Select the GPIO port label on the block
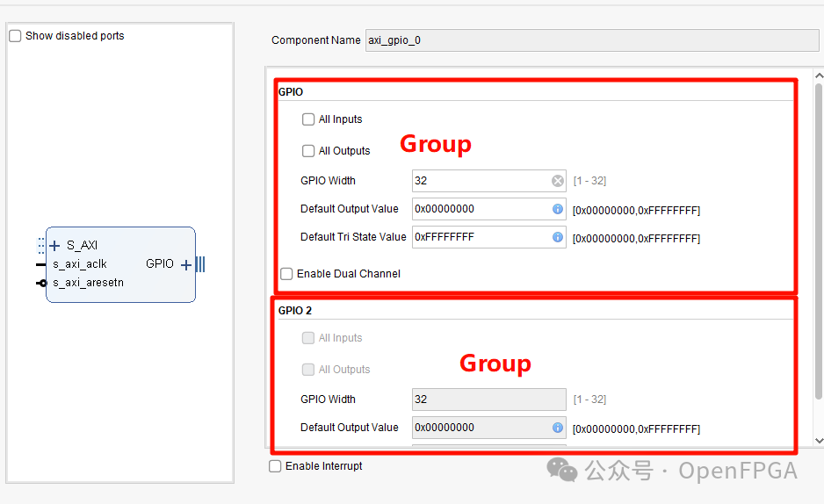 pyautogui.click(x=160, y=263)
